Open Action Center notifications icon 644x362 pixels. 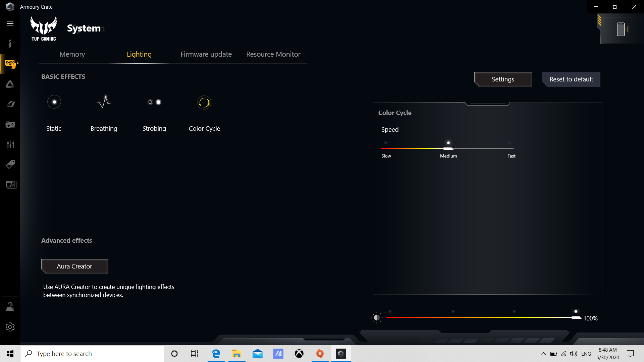pos(630,354)
